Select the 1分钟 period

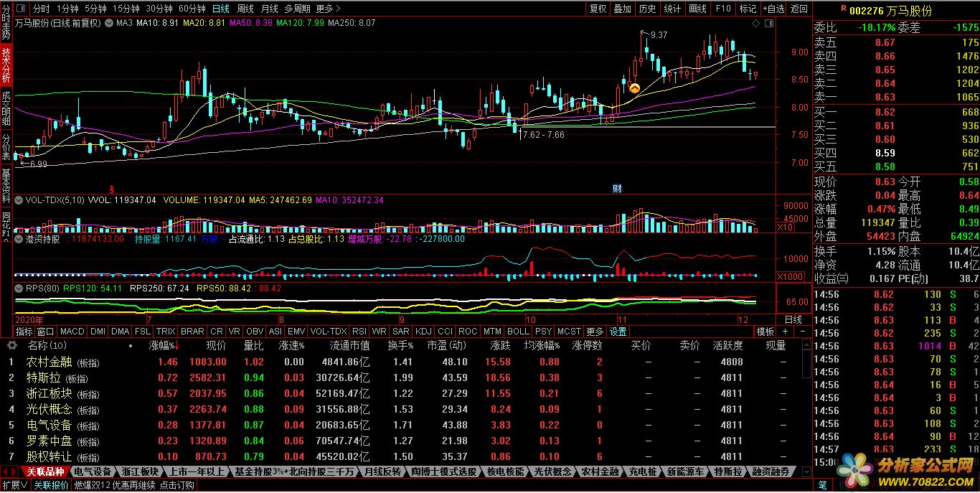67,9
